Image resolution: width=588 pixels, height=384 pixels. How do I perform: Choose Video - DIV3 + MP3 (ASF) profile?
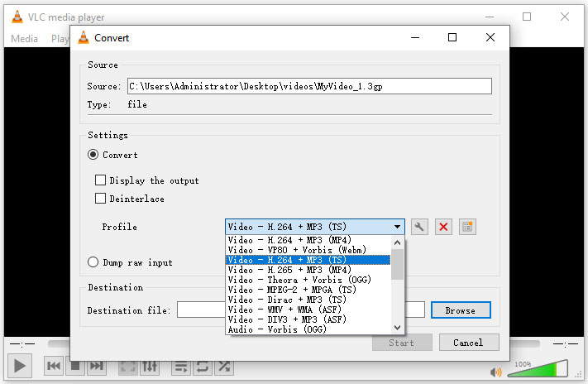pyautogui.click(x=308, y=319)
